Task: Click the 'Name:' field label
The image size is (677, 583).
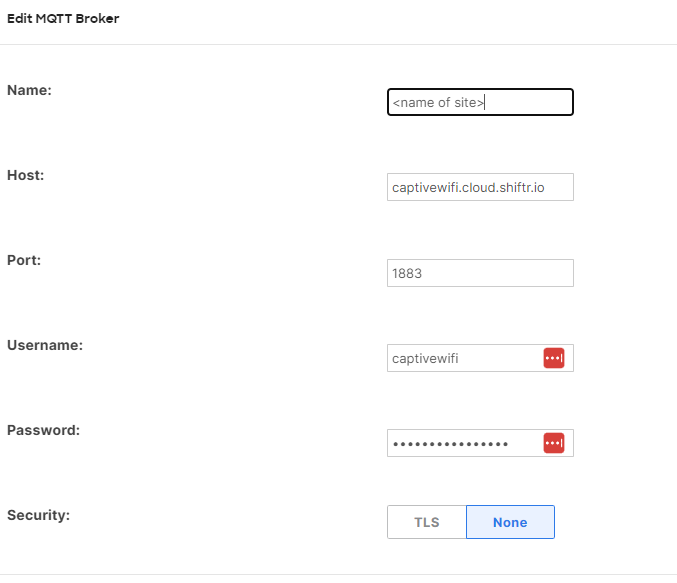Action: [29, 90]
